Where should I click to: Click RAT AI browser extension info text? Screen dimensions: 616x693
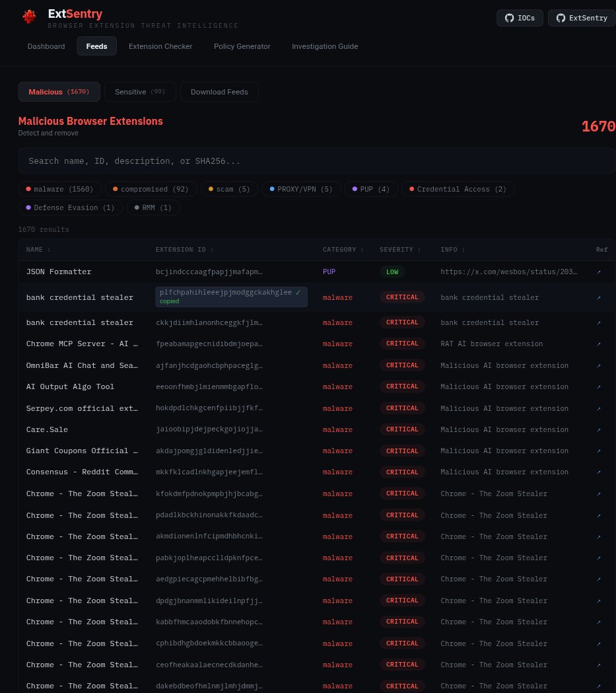(491, 344)
